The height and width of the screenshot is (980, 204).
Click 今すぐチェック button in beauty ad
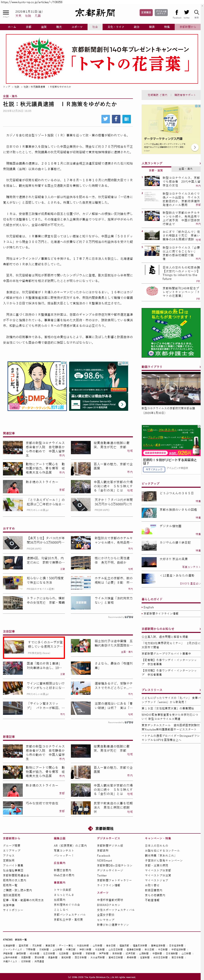pos(154,469)
